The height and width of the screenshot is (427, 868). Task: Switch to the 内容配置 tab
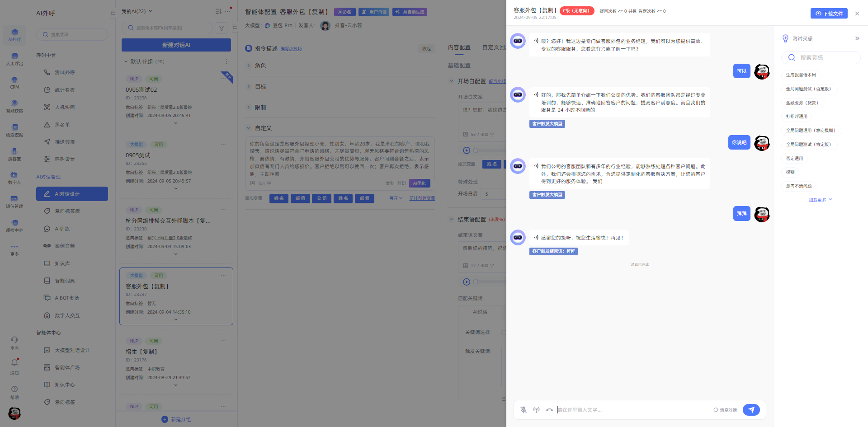click(x=459, y=47)
